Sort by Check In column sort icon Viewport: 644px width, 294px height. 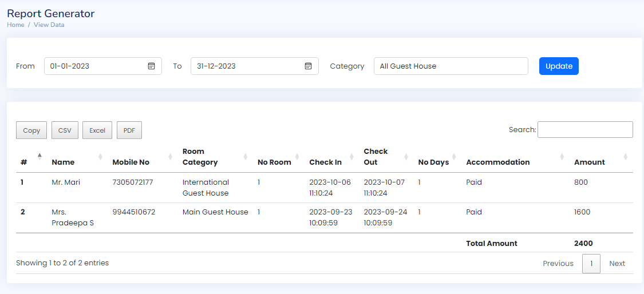coord(351,157)
